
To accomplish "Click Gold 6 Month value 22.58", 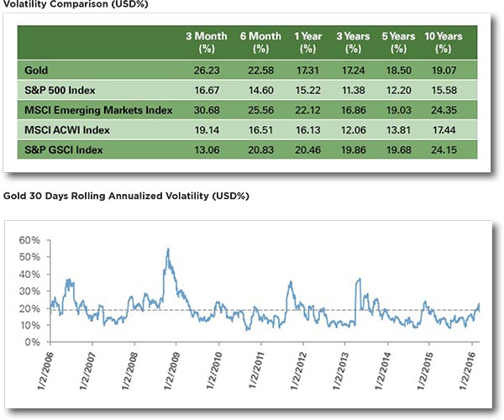I will pos(260,70).
